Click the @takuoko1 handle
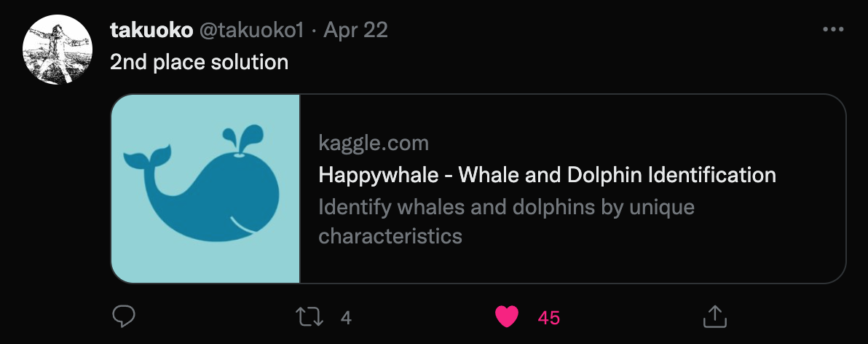The height and width of the screenshot is (344, 868). pos(250,30)
